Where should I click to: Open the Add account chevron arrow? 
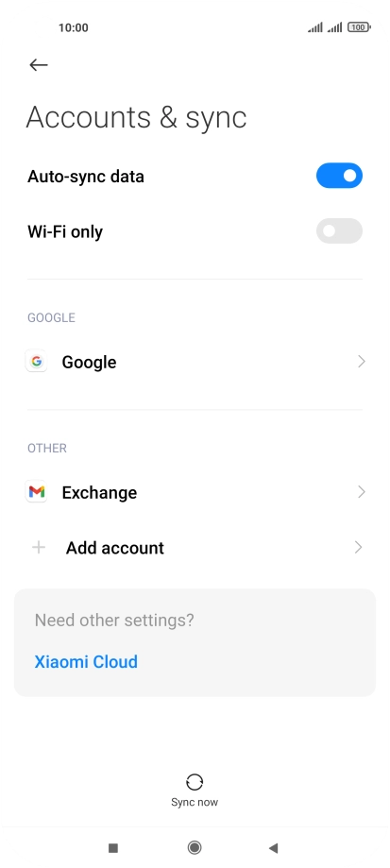[x=359, y=548]
